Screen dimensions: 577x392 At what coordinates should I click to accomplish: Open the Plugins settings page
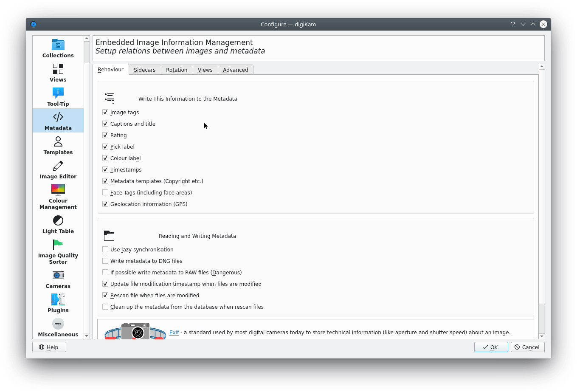point(58,303)
